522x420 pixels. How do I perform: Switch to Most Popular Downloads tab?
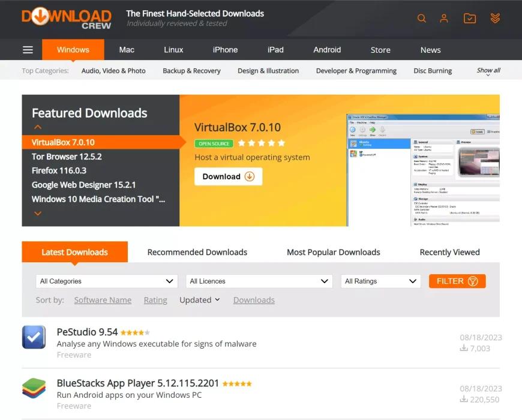click(x=333, y=252)
